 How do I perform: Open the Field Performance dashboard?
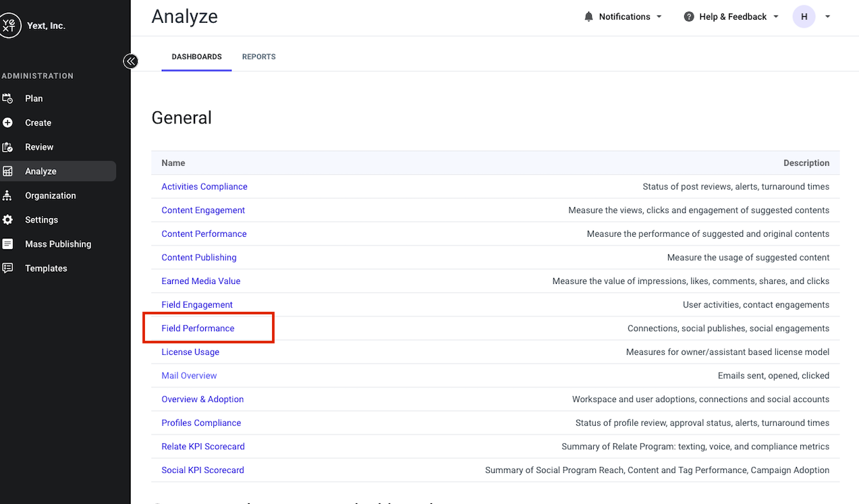click(198, 329)
